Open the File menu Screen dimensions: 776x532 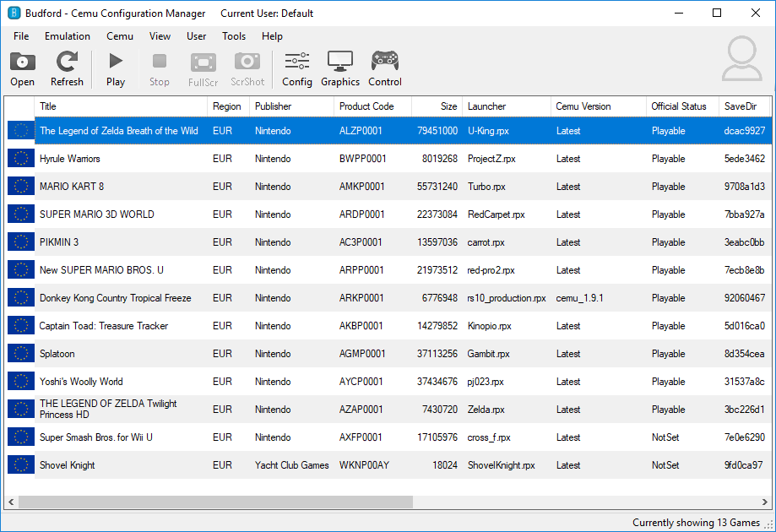pyautogui.click(x=21, y=36)
